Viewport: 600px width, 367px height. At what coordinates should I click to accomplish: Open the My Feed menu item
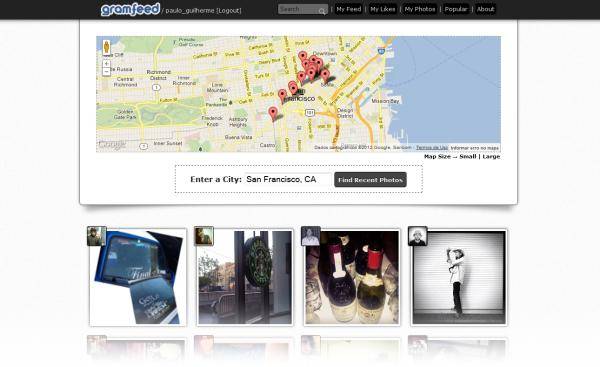tap(349, 9)
